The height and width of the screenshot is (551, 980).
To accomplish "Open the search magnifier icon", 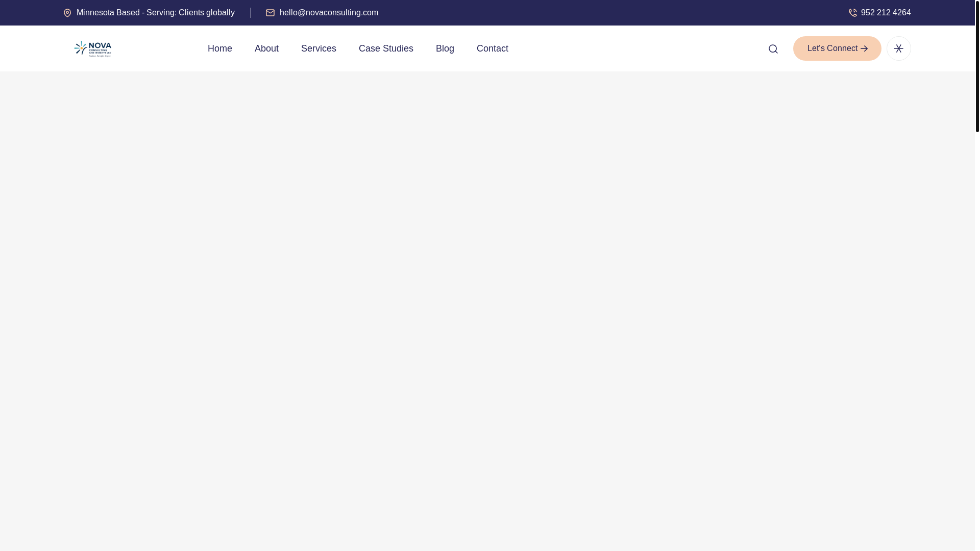I will coord(773,49).
